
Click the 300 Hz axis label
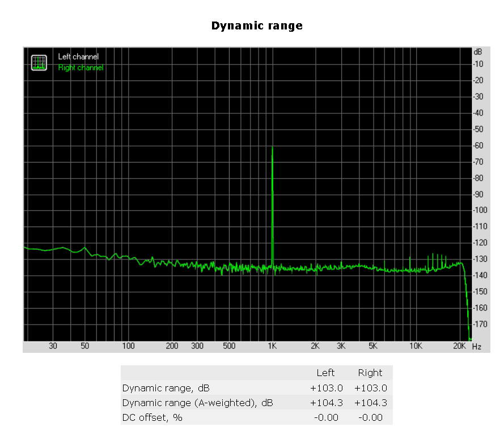click(x=197, y=346)
